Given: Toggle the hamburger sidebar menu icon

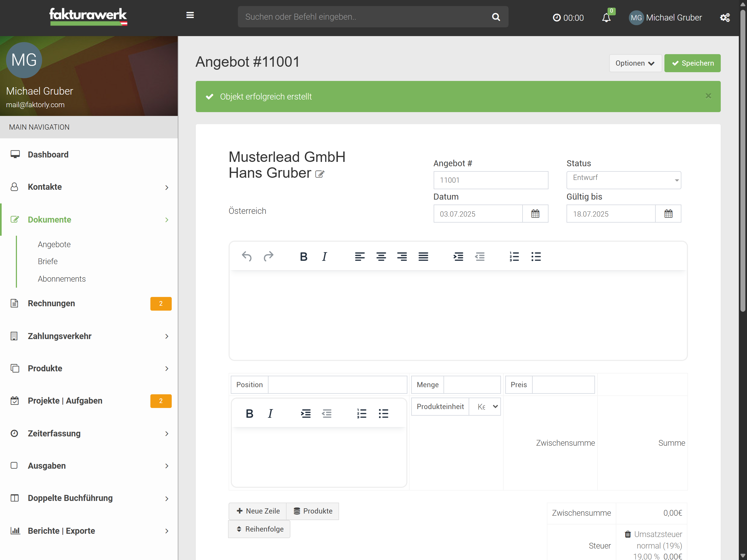Looking at the screenshot, I should 190,15.
